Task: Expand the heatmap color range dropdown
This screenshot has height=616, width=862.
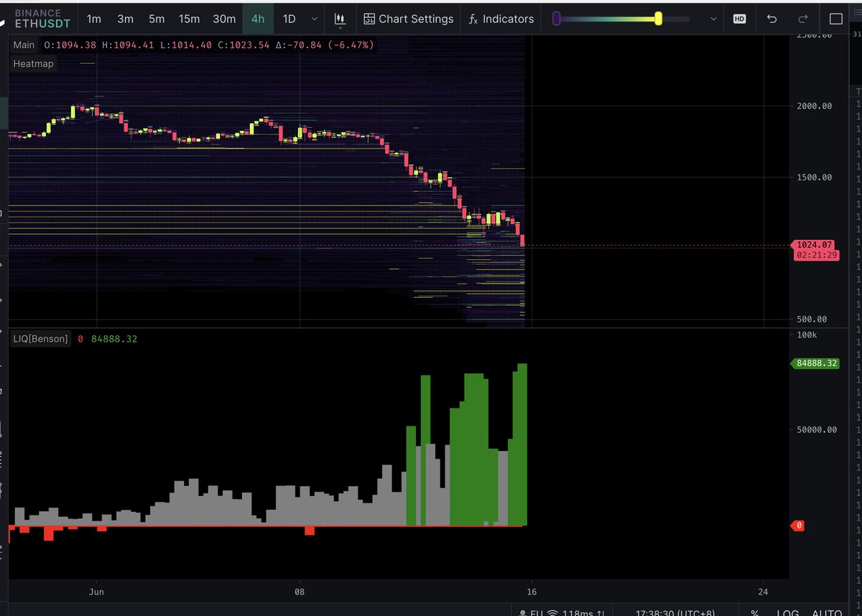Action: point(713,19)
